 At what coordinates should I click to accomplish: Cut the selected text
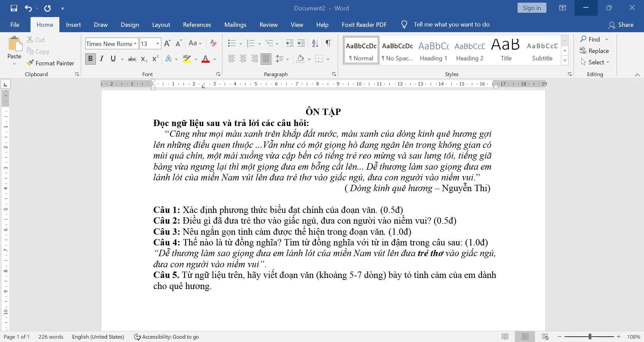click(x=36, y=40)
